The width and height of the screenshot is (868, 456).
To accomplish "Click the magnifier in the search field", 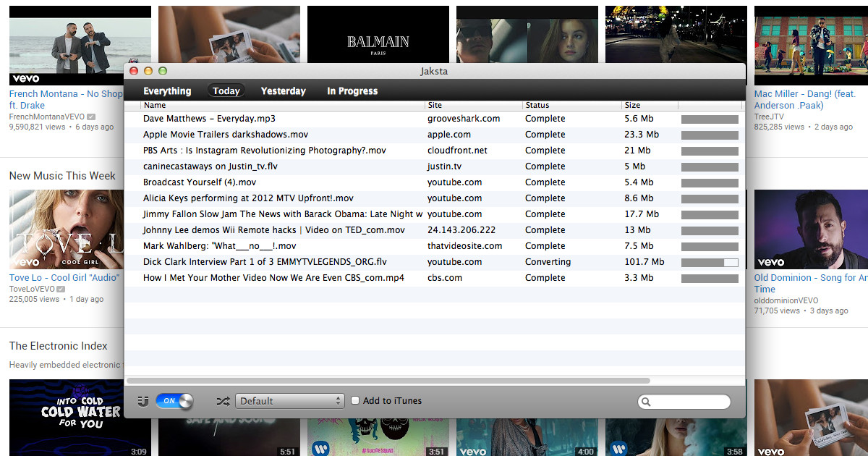I will (646, 402).
